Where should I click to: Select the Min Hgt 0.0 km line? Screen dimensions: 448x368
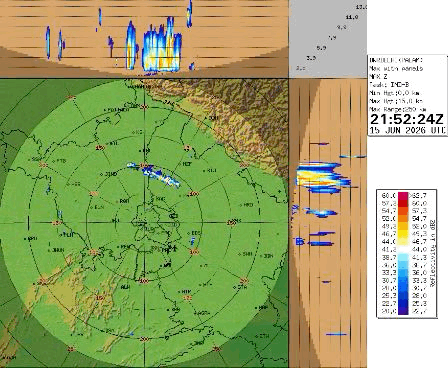tap(395, 93)
